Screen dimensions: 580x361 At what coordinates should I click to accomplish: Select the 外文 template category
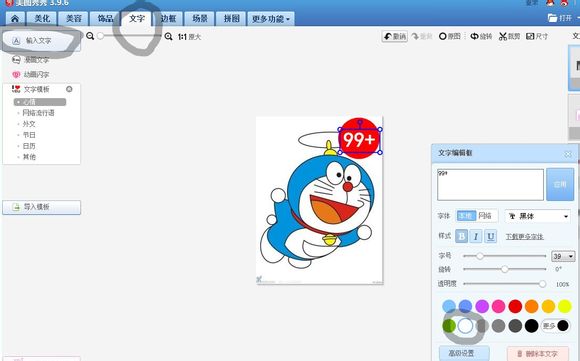coord(28,124)
